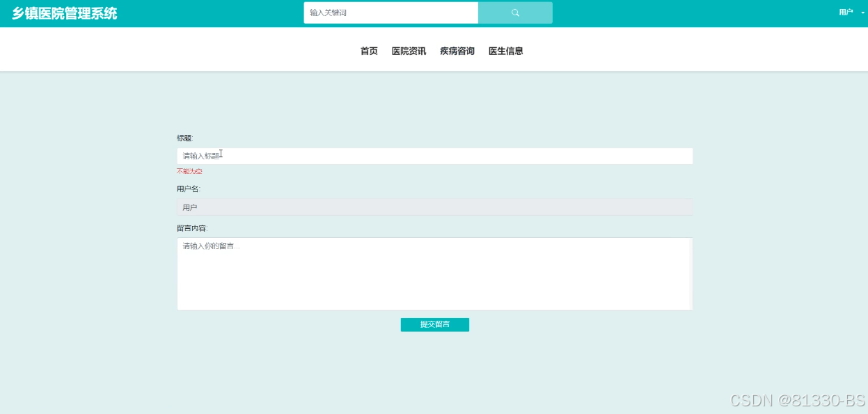The height and width of the screenshot is (414, 868).
Task: Click the 用户名: field label
Action: point(189,189)
